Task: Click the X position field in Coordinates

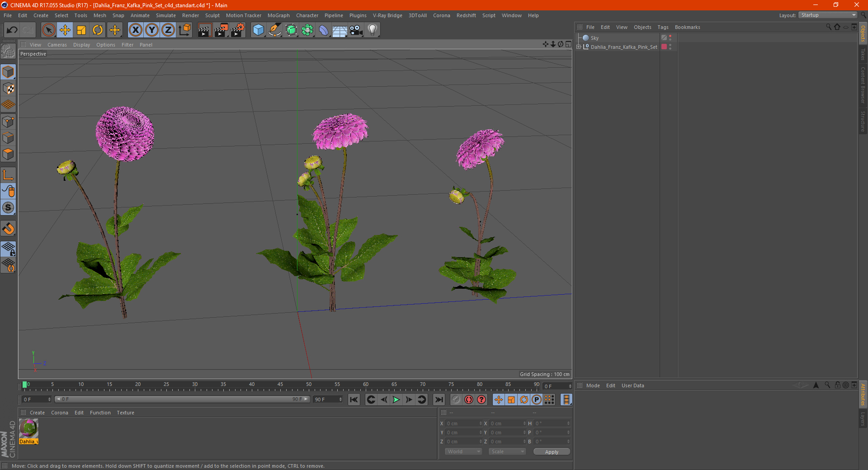Action: point(464,423)
